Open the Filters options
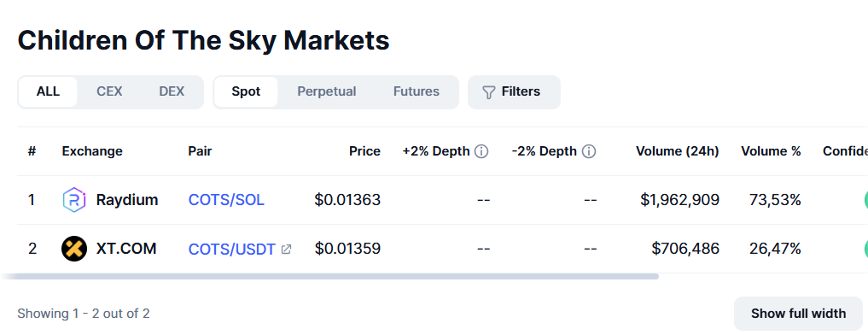The width and height of the screenshot is (868, 335). pyautogui.click(x=515, y=92)
